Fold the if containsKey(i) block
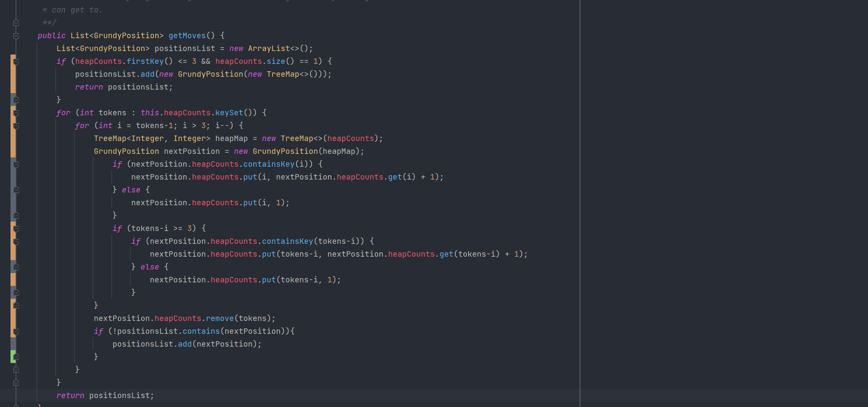This screenshot has height=407, width=868. tap(16, 164)
